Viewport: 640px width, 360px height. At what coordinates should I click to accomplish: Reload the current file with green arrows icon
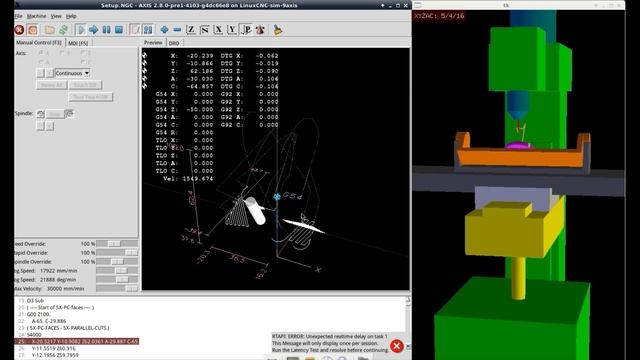coord(63,30)
